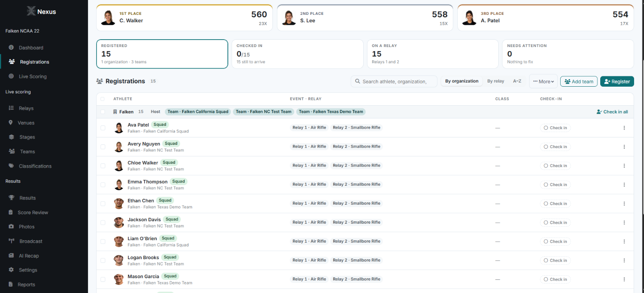Select checkbox for Chloe Walker row
Image resolution: width=644 pixels, height=293 pixels.
(103, 166)
